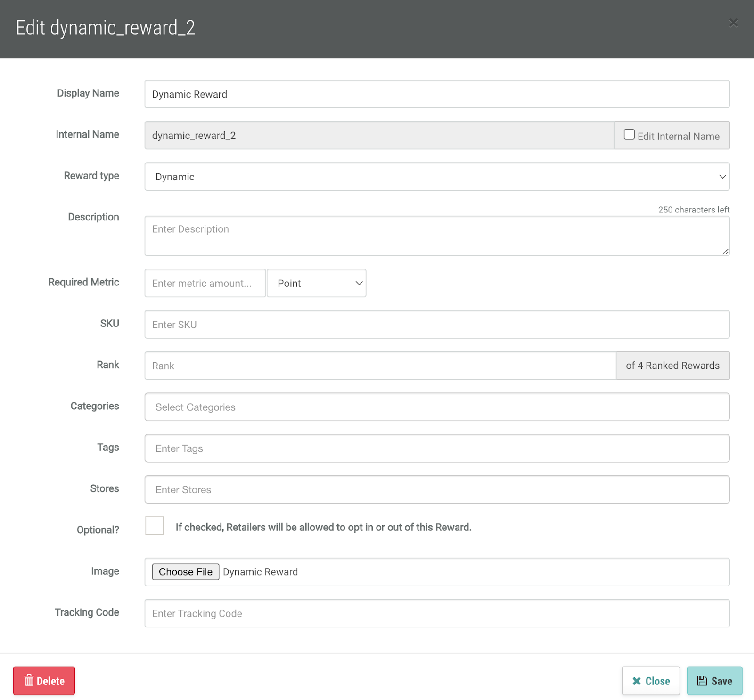Image resolution: width=754 pixels, height=700 pixels.
Task: Check the Optional opt-in checkbox
Action: pyautogui.click(x=155, y=526)
